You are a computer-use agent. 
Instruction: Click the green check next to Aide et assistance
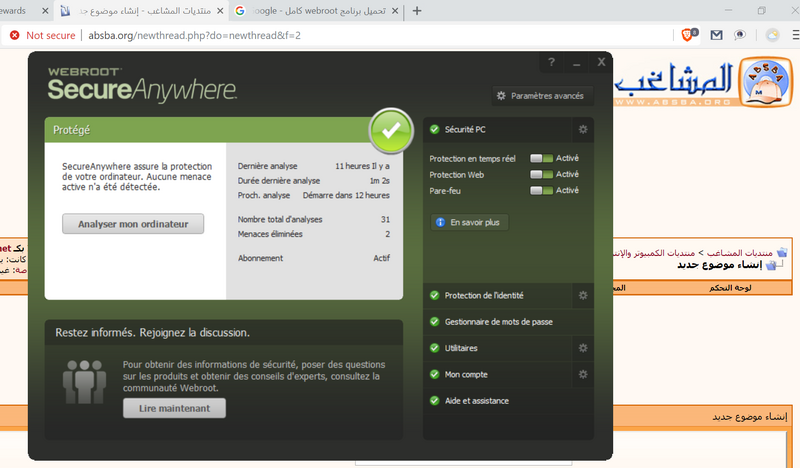(x=434, y=401)
